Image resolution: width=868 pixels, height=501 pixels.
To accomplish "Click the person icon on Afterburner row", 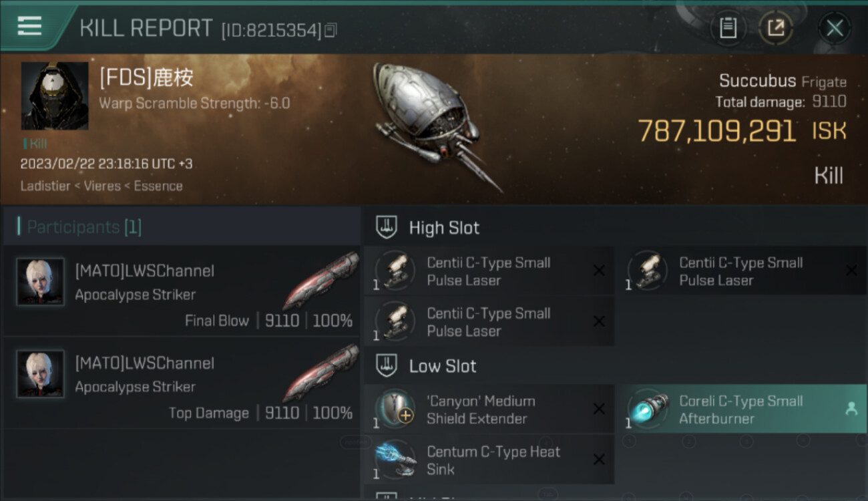I will coord(851,409).
